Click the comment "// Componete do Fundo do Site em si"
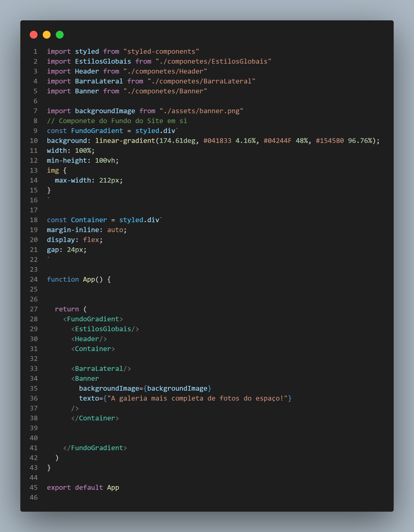This screenshot has height=532, width=414. (117, 121)
